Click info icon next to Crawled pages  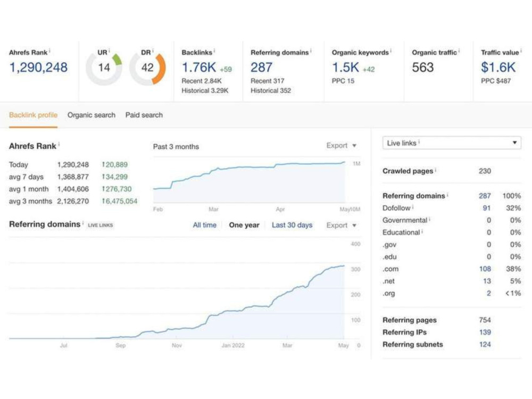point(435,169)
